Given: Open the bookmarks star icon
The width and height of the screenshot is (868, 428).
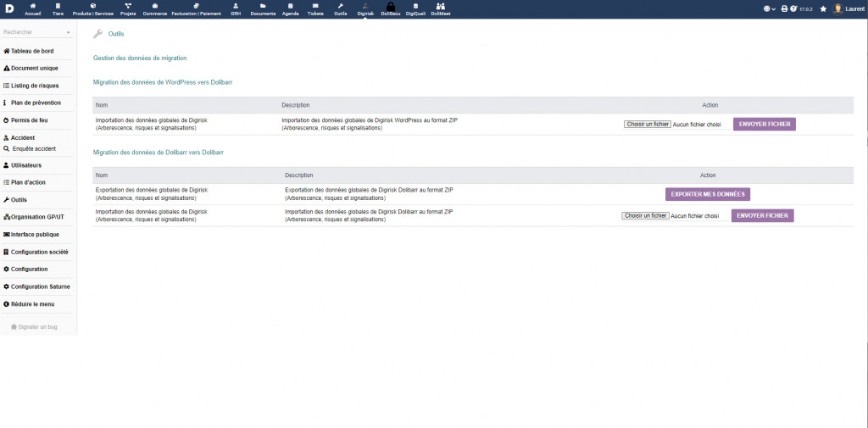Looking at the screenshot, I should [823, 8].
